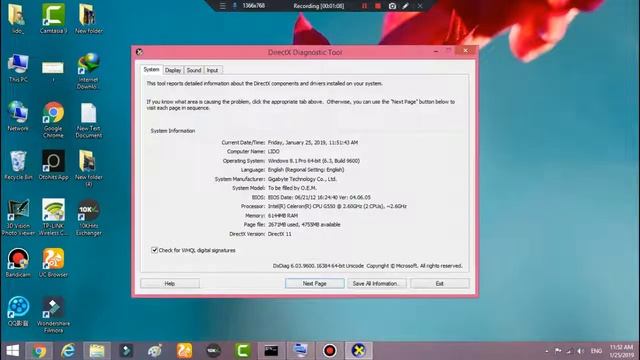
Task: Select the This PC desktop icon
Action: click(18, 67)
